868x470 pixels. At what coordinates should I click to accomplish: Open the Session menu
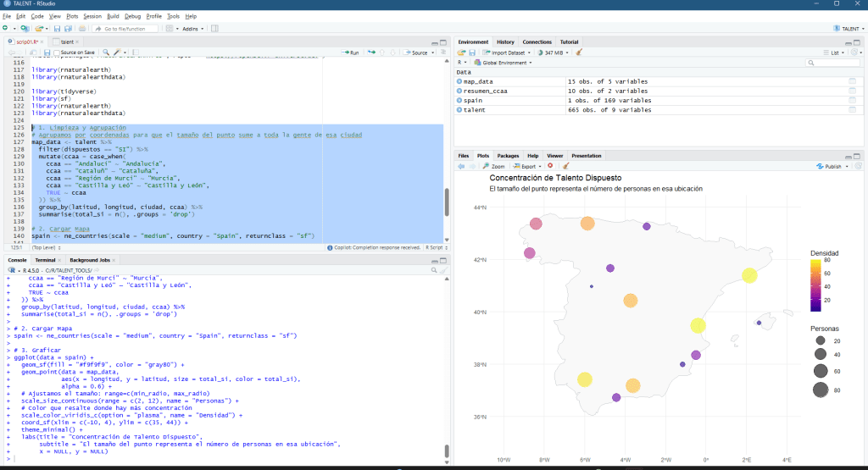92,16
